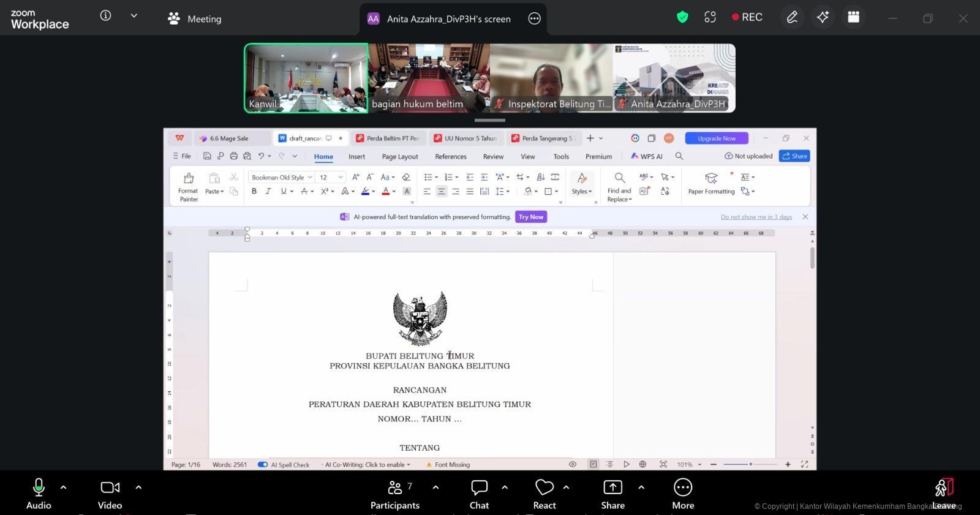Click the Upgrade Now button
The image size is (980, 515).
coord(717,138)
